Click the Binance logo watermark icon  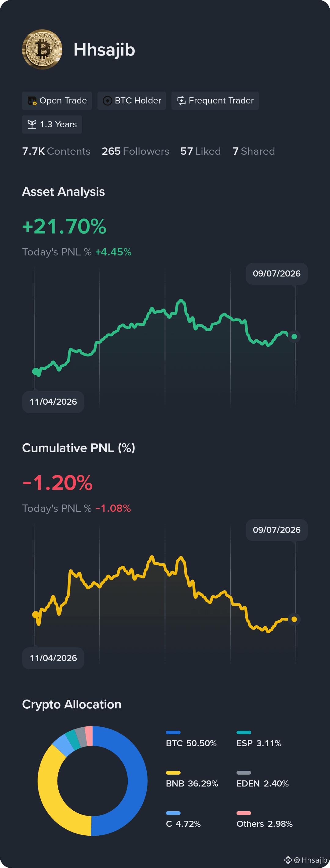point(288,860)
